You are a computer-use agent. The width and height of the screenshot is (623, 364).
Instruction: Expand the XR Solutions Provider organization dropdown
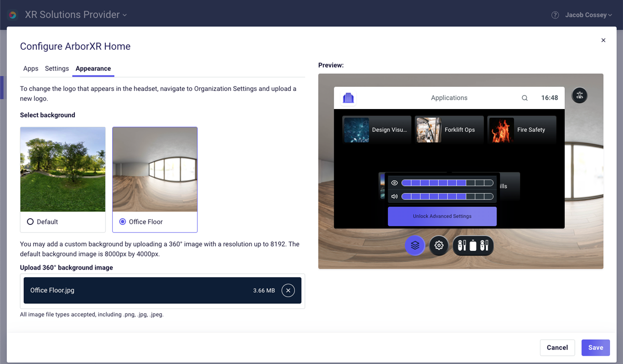click(76, 15)
